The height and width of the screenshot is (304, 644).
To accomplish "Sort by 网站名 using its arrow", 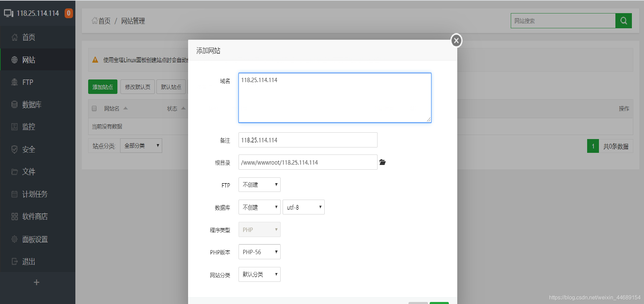I will (126, 108).
